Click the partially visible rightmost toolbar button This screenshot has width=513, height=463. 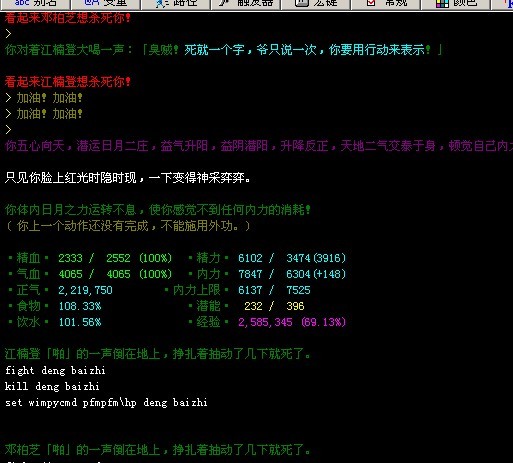503,4
